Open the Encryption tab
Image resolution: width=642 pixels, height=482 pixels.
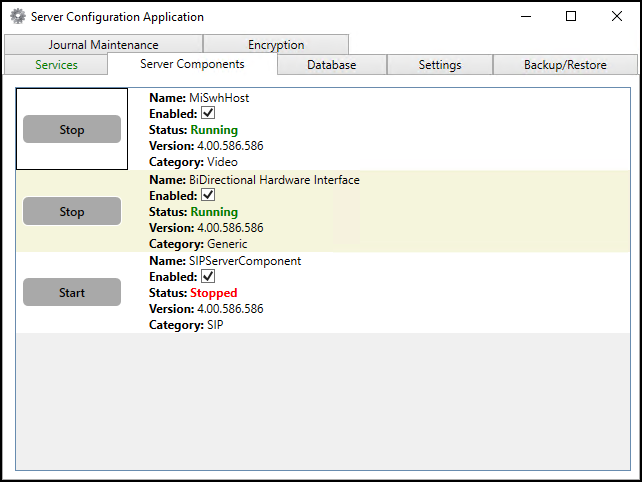(276, 45)
